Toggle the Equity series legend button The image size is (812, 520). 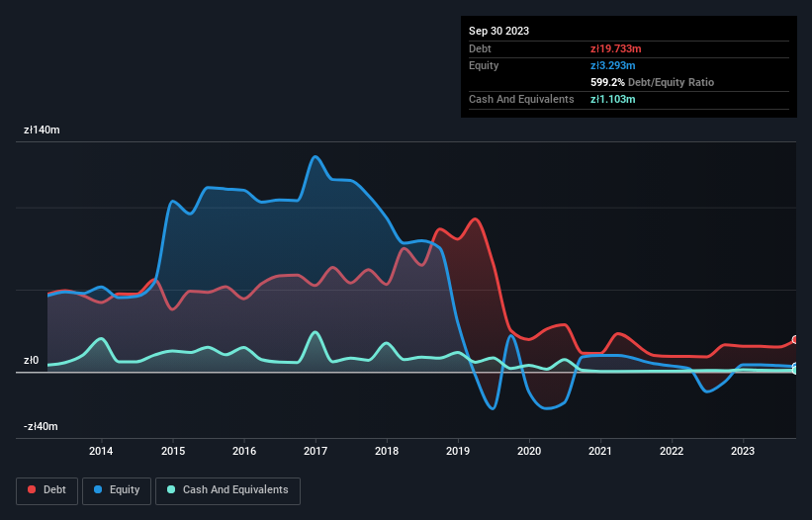(117, 490)
